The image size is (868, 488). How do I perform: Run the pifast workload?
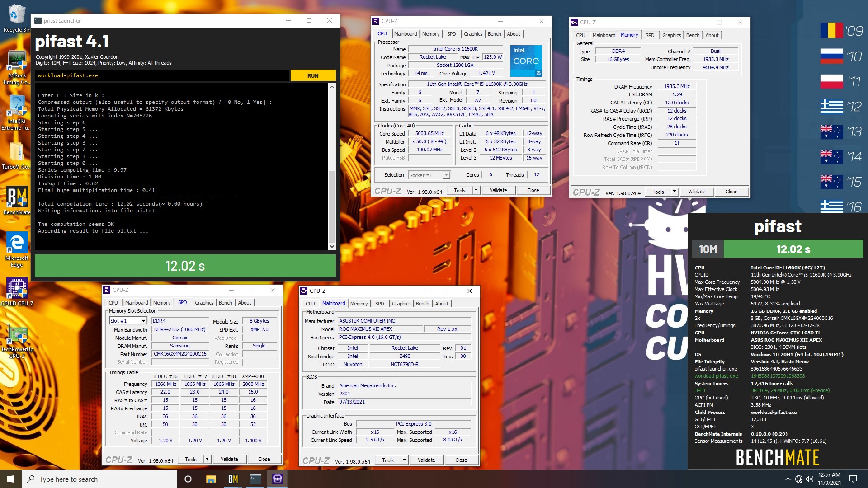pos(313,75)
